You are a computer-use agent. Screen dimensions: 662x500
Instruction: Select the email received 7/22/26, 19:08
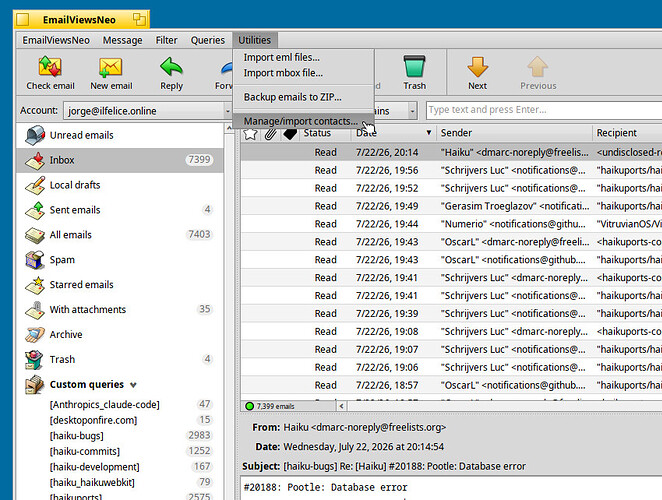[451, 332]
